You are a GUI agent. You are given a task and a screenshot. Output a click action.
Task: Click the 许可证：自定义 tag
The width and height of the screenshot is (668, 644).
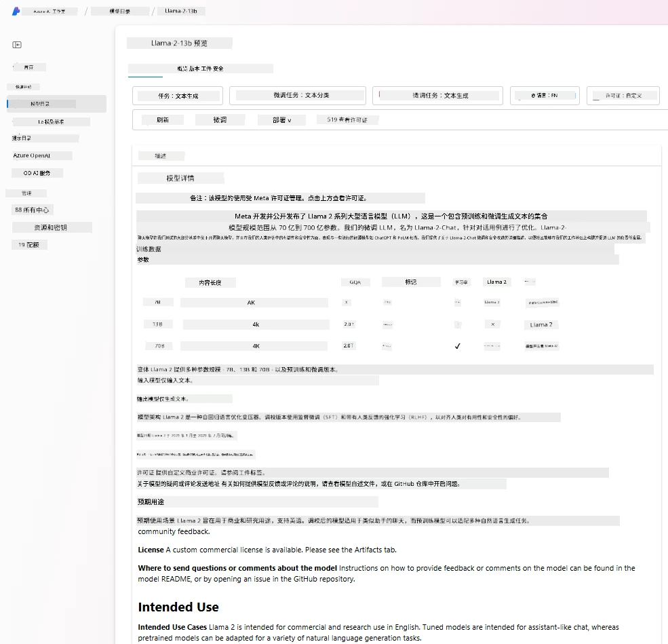click(623, 96)
